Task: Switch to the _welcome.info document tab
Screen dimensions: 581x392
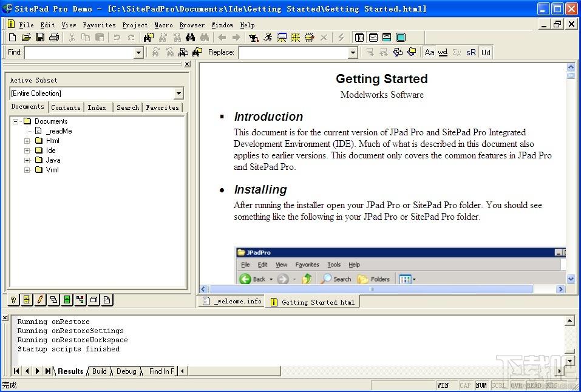Action: (232, 301)
